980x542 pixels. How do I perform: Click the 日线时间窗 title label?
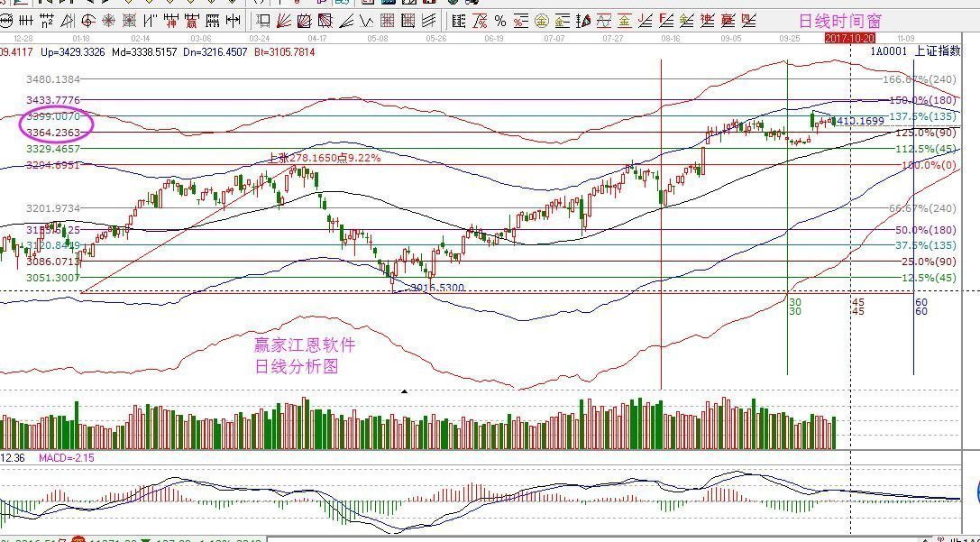[838, 18]
